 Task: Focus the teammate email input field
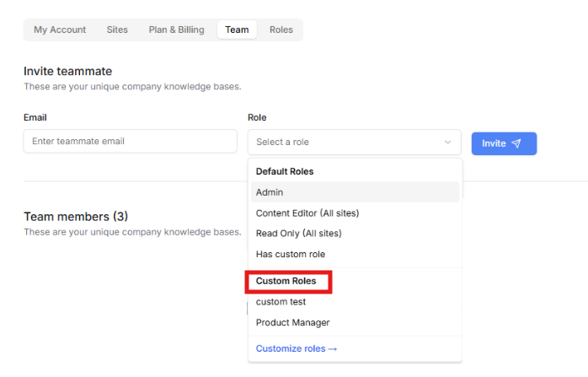coord(130,141)
